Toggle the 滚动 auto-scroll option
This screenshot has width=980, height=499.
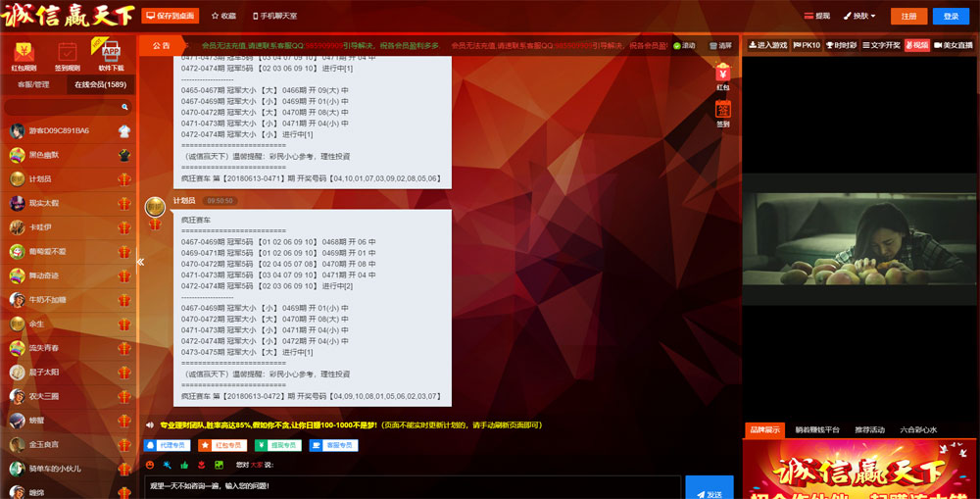point(683,46)
